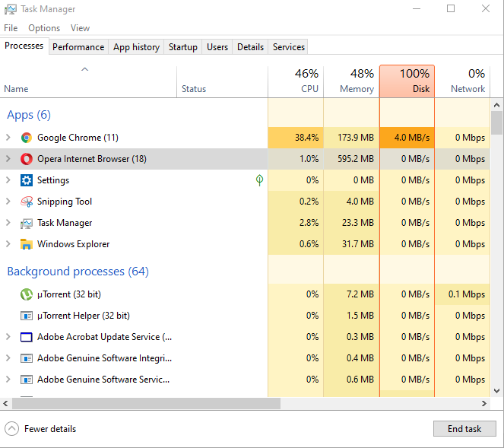This screenshot has height=448, width=504.
Task: Sort by the Name column header
Action: [88, 81]
